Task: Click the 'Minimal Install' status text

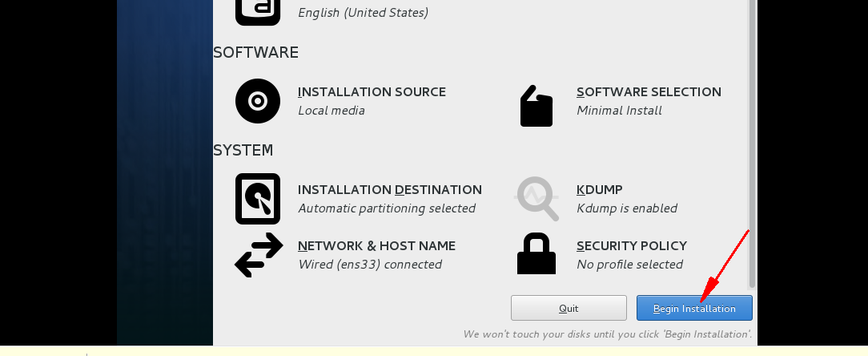Action: coord(619,111)
